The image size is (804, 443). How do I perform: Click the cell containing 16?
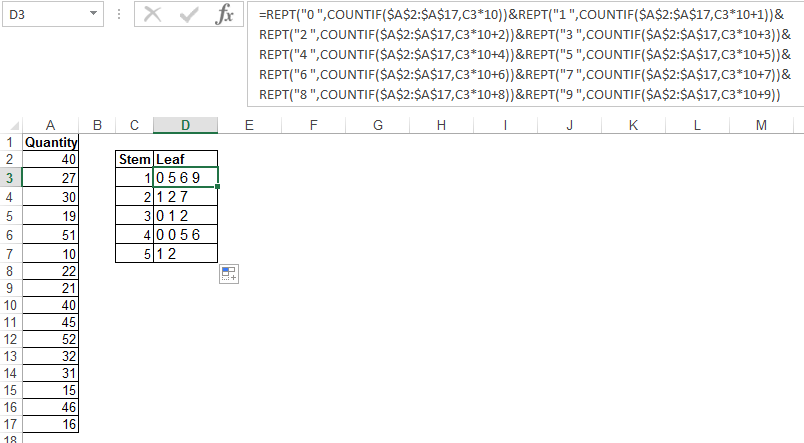(x=50, y=424)
